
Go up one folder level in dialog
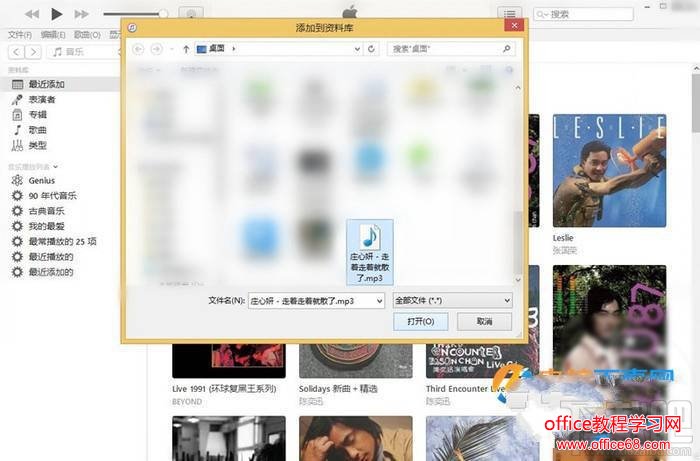(x=186, y=49)
